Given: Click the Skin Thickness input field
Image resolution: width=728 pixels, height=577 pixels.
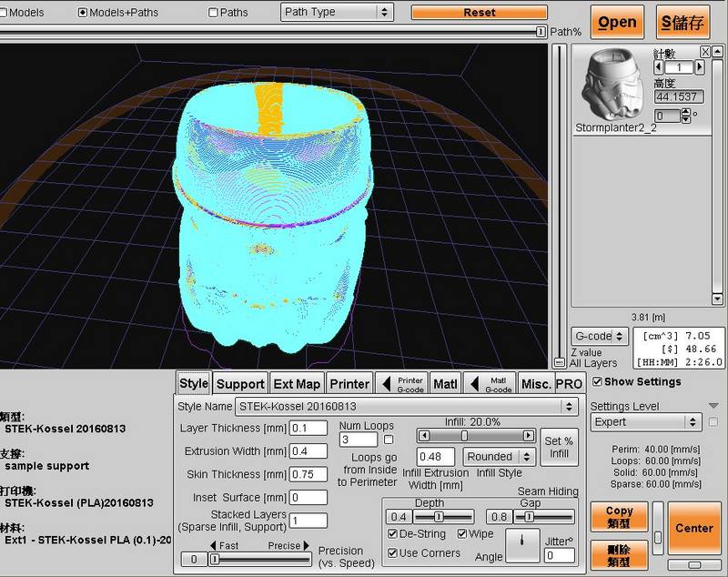Looking at the screenshot, I should point(308,474).
